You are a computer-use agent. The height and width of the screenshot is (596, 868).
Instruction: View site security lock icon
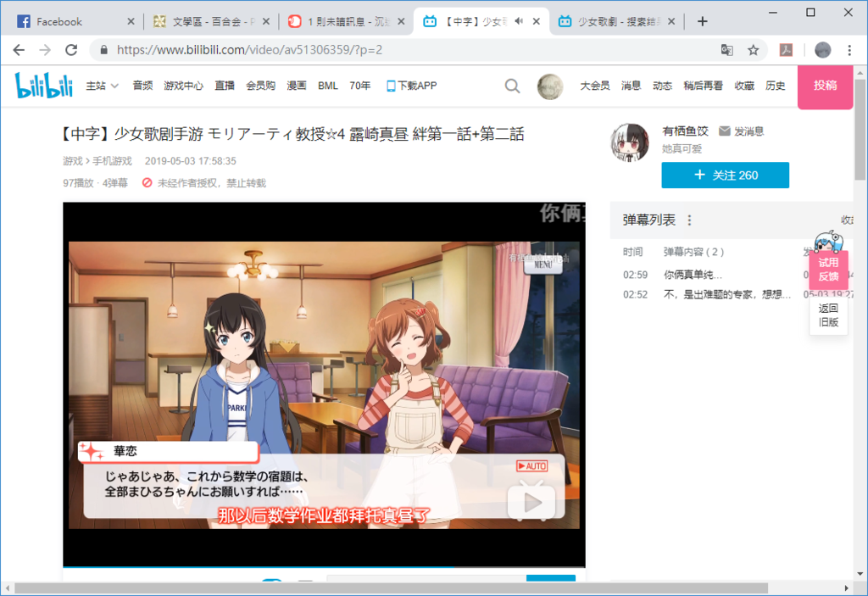(x=103, y=50)
